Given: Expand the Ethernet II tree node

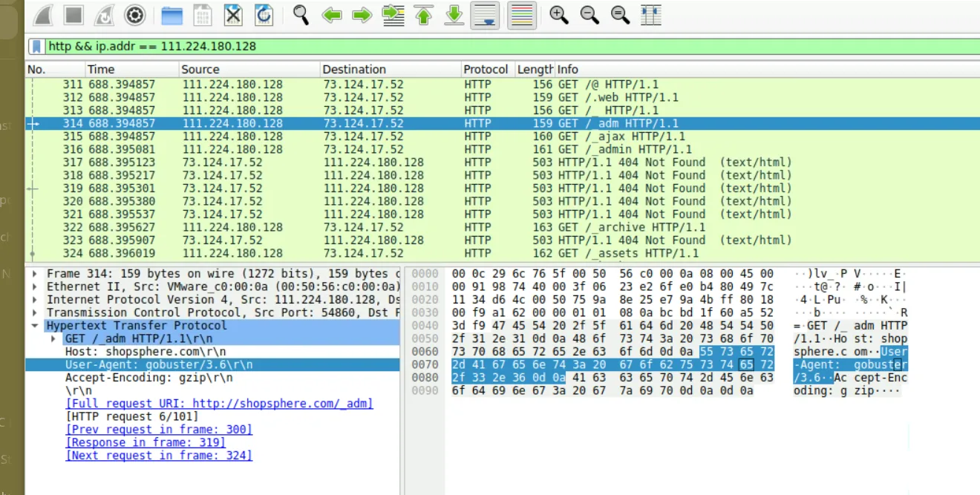Looking at the screenshot, I should coord(36,286).
